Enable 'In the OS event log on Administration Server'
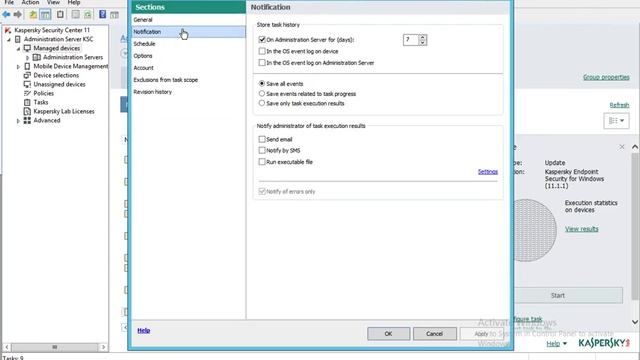 tap(262, 62)
